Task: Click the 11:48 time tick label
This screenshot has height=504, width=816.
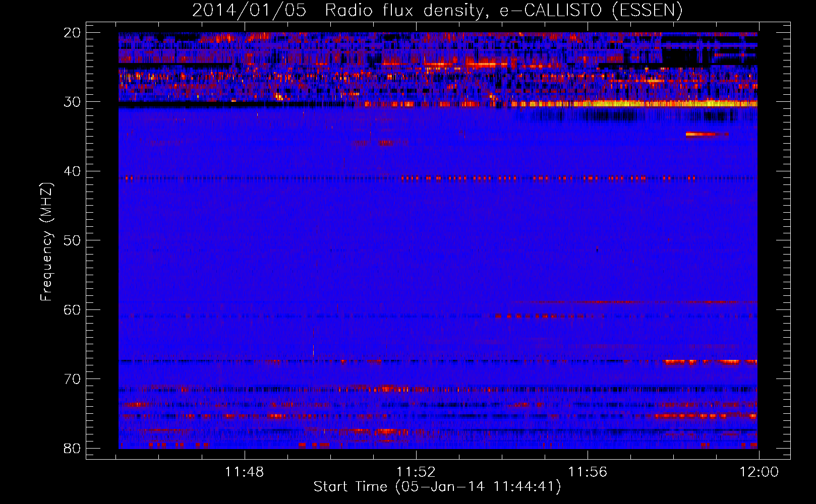Action: click(x=245, y=472)
